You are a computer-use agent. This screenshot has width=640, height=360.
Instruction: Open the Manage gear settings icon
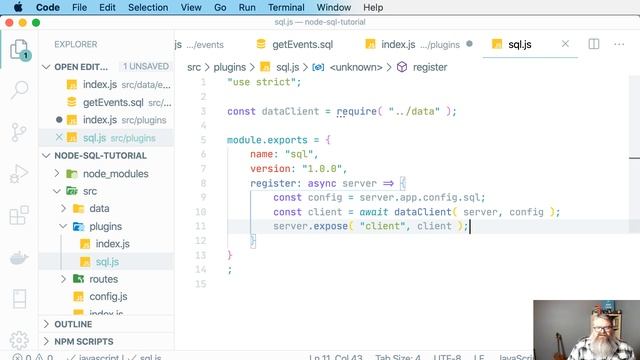coord(19,340)
